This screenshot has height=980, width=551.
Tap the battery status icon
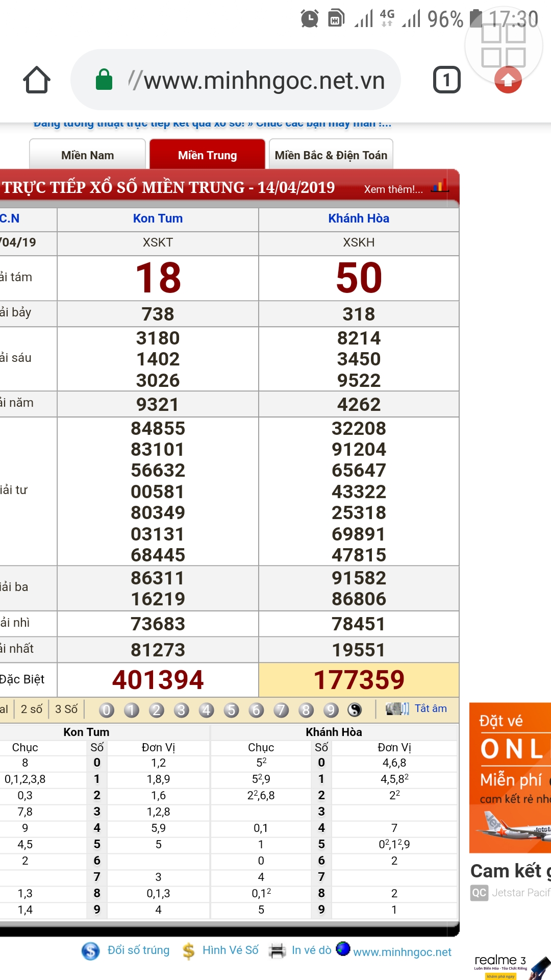[476, 18]
